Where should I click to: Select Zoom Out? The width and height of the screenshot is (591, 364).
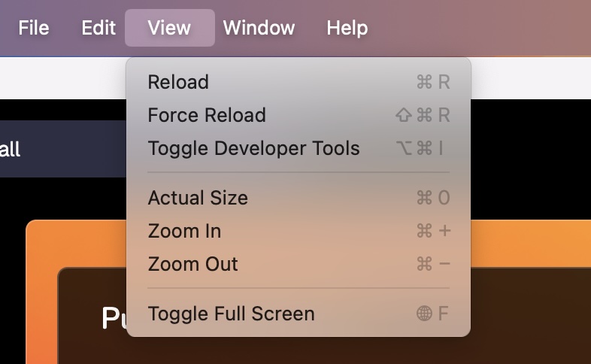pos(299,264)
